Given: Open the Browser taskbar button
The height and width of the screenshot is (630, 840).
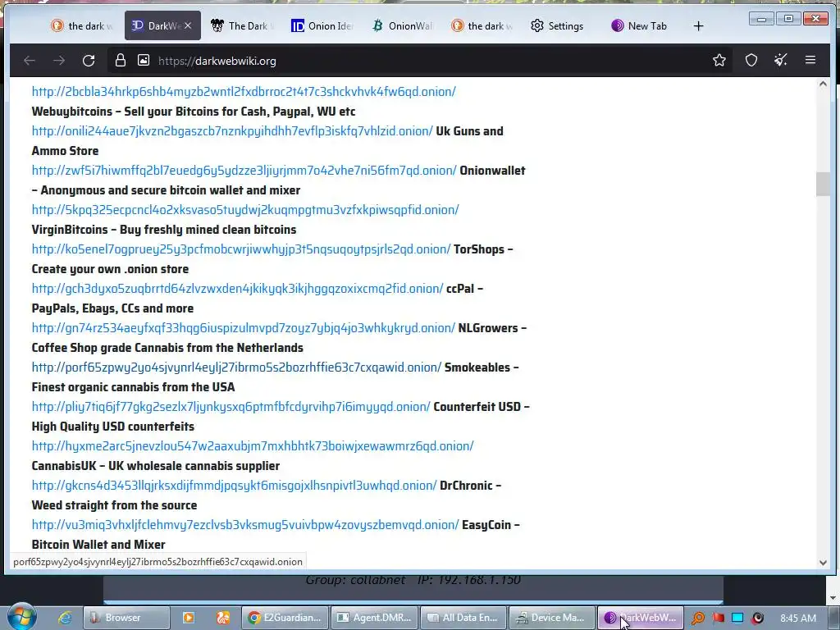Looking at the screenshot, I should click(x=126, y=618).
